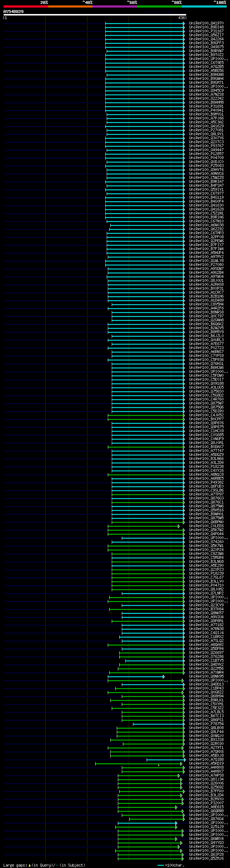230x868 pixels.
Task: Click the cyan alignment bar for UniRef100_Q41970
Action: point(145,23)
